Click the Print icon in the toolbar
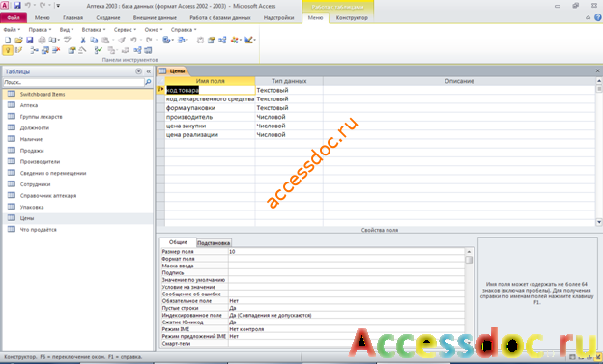603x364 pixels. [x=42, y=40]
